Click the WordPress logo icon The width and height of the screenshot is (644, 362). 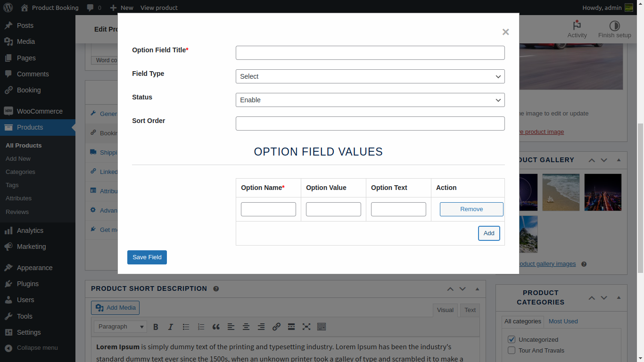point(8,8)
